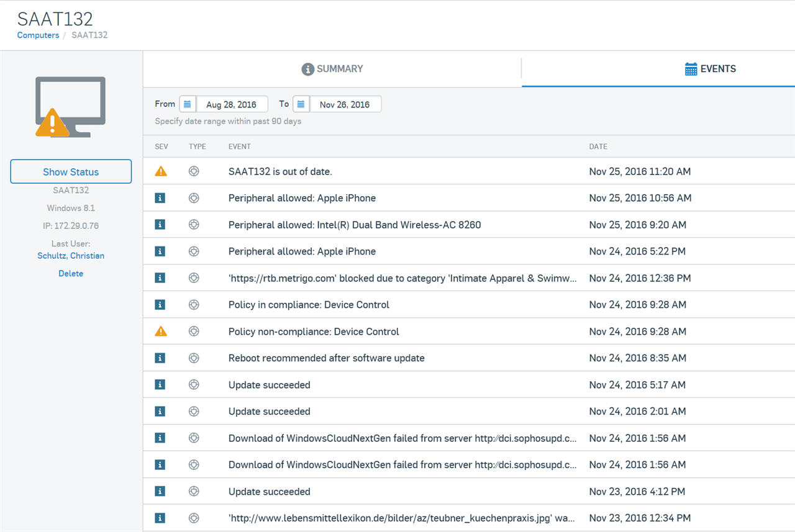
Task: Click date 'Nov 25, 2016 11:20 AM'
Action: point(640,171)
